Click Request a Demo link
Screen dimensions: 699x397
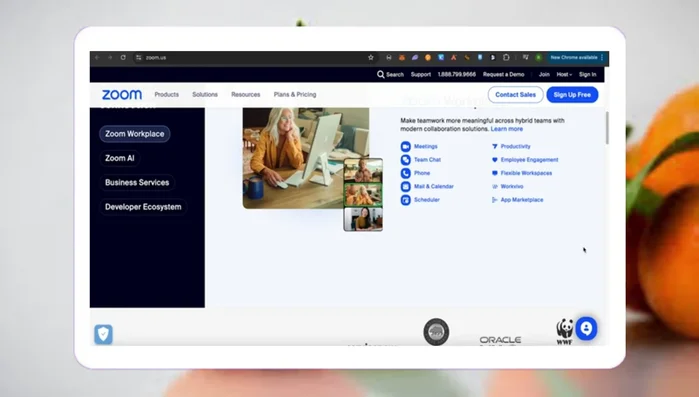503,74
